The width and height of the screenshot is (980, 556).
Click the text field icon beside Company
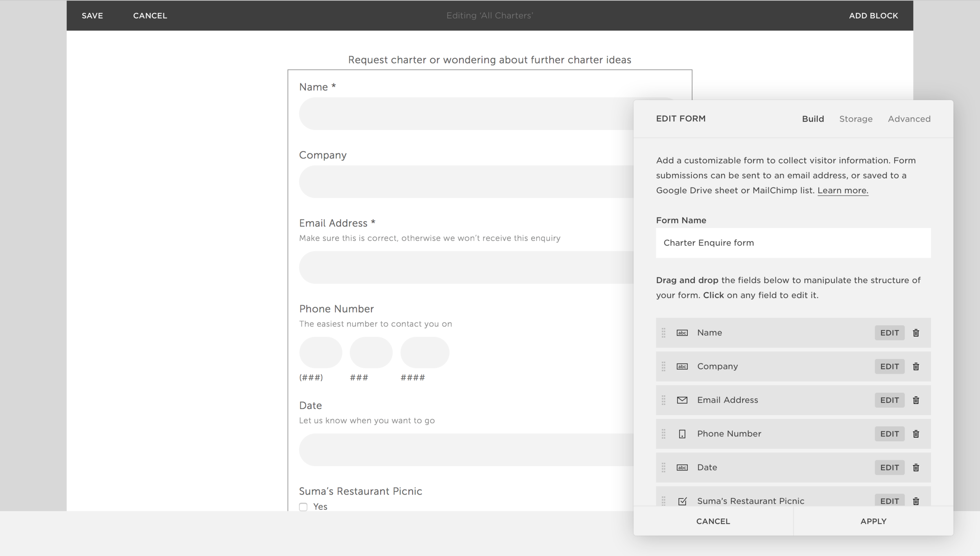click(x=682, y=366)
